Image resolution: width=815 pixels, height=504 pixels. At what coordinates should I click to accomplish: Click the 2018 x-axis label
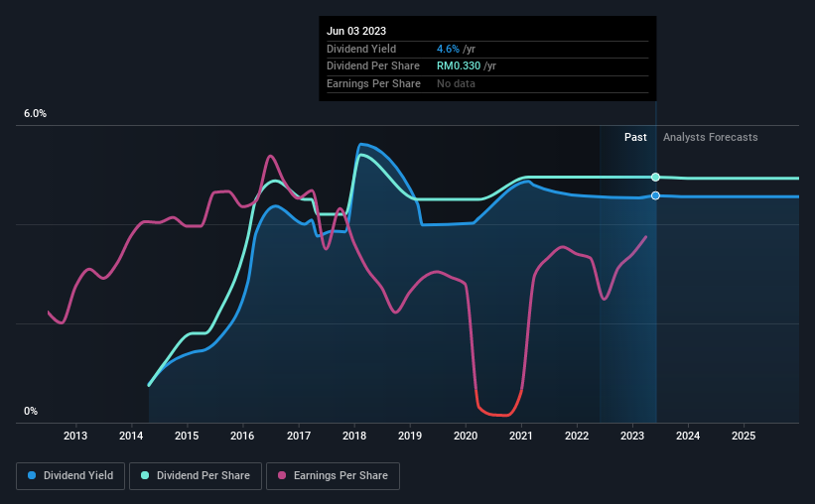tap(354, 436)
